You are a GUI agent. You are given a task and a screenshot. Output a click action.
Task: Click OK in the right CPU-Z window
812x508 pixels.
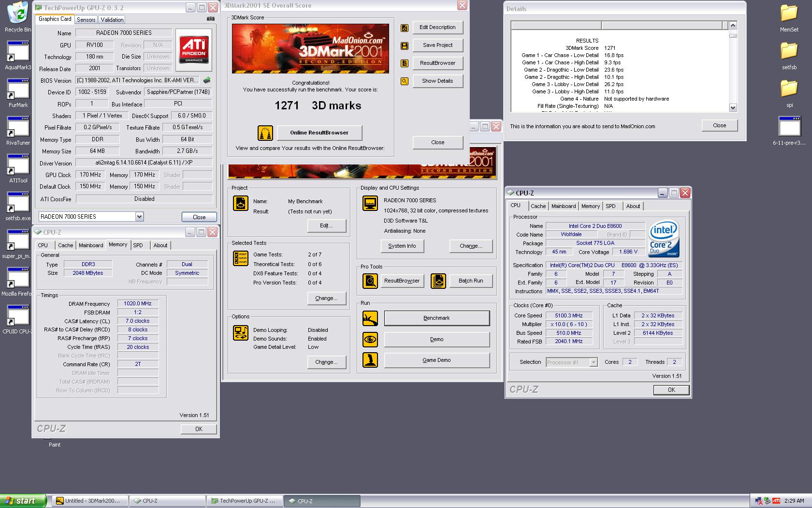tap(671, 390)
